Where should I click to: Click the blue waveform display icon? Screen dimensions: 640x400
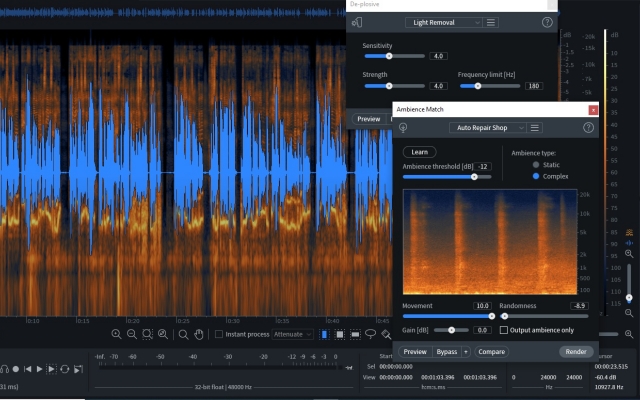coord(629,243)
